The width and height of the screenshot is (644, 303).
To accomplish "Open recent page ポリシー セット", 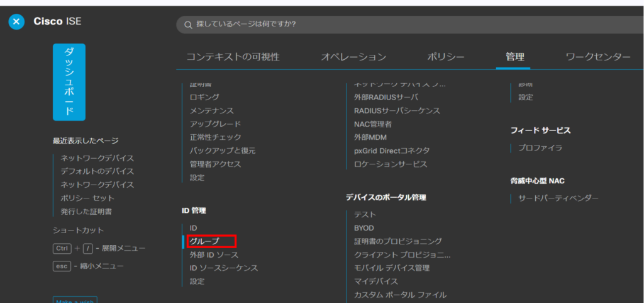I will click(x=87, y=198).
